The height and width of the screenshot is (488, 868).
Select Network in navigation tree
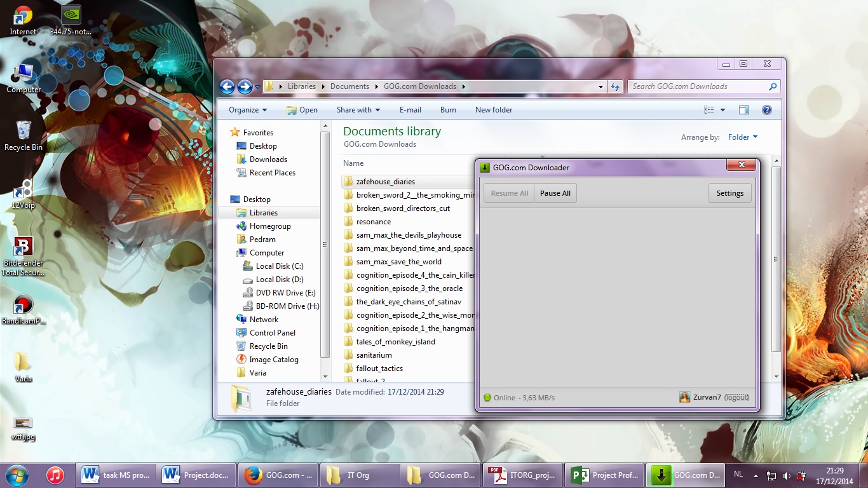click(x=264, y=320)
